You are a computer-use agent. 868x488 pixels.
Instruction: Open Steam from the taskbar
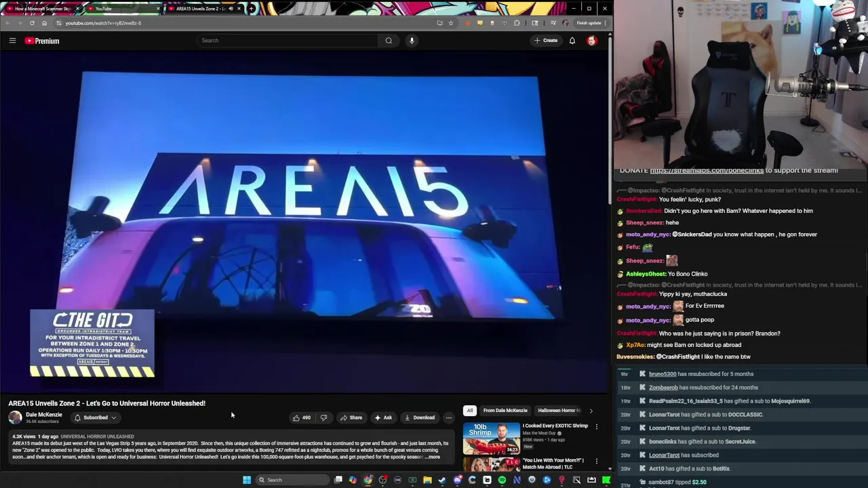tap(442, 480)
